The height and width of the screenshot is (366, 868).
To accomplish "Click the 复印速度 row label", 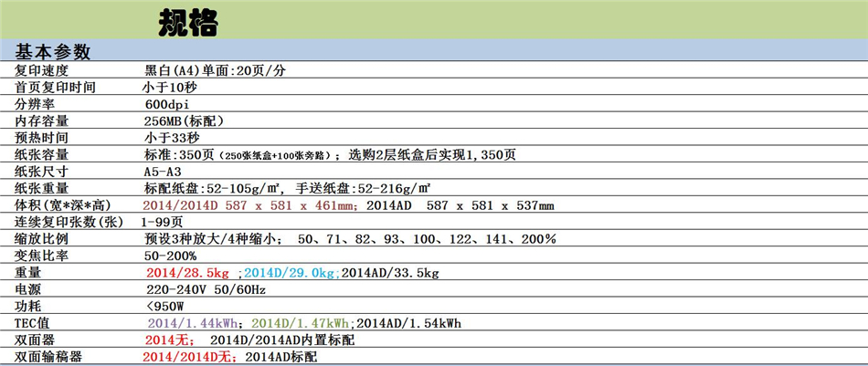I will [41, 71].
